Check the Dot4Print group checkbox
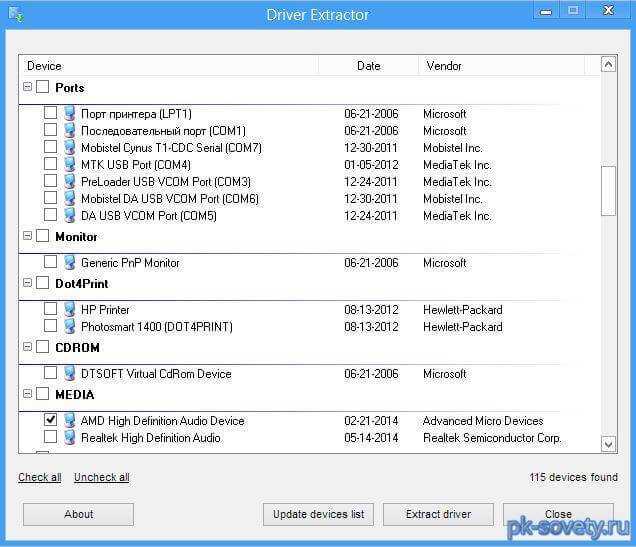 pos(43,283)
